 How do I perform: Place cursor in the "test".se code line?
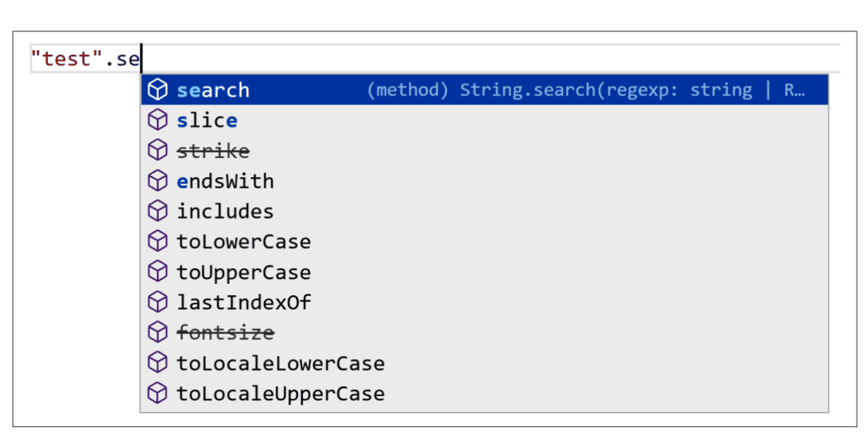click(x=435, y=59)
